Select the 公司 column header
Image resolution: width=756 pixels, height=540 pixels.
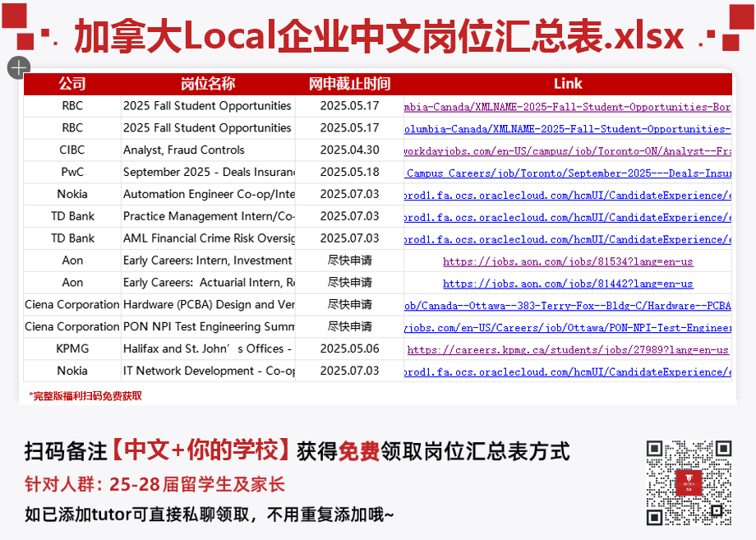pyautogui.click(x=72, y=84)
